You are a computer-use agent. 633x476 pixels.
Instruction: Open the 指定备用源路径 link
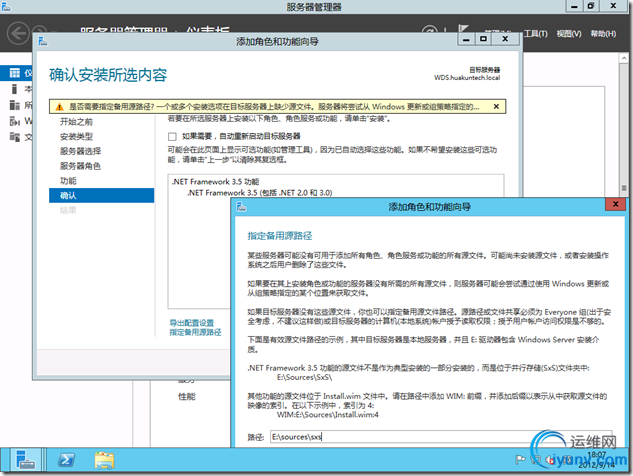click(x=195, y=332)
